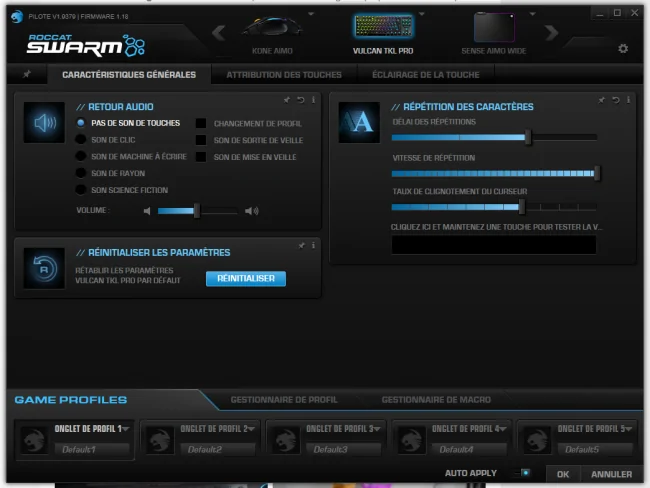Click the volume high speaker icon
The height and width of the screenshot is (488, 650).
coord(252,211)
